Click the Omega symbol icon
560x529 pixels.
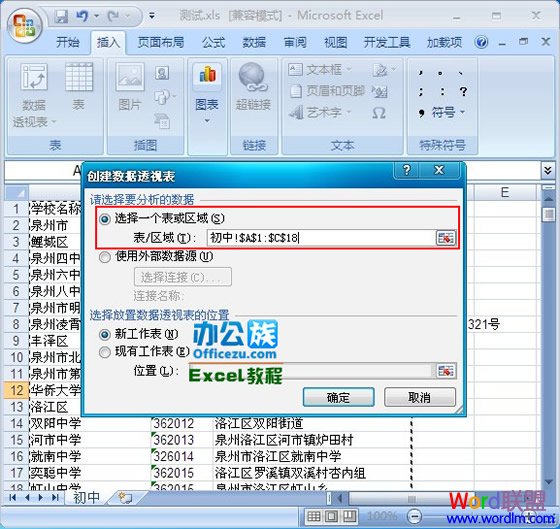[379, 114]
